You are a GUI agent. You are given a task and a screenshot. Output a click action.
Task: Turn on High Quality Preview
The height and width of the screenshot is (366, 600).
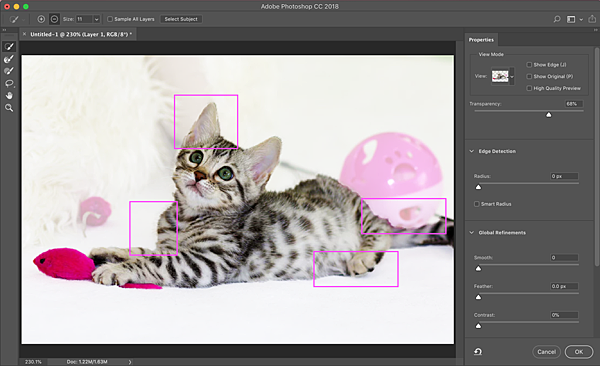(529, 88)
